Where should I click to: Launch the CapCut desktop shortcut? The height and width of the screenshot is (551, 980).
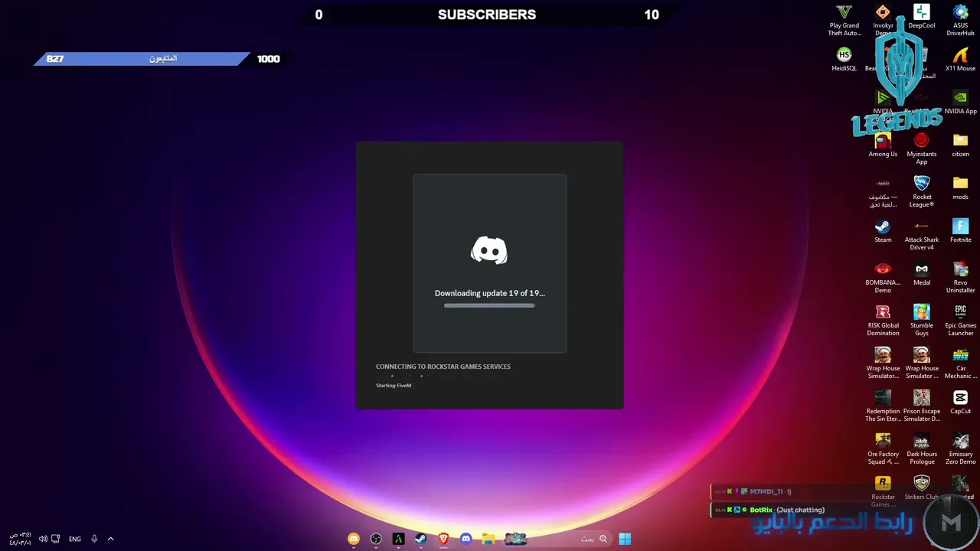[960, 403]
